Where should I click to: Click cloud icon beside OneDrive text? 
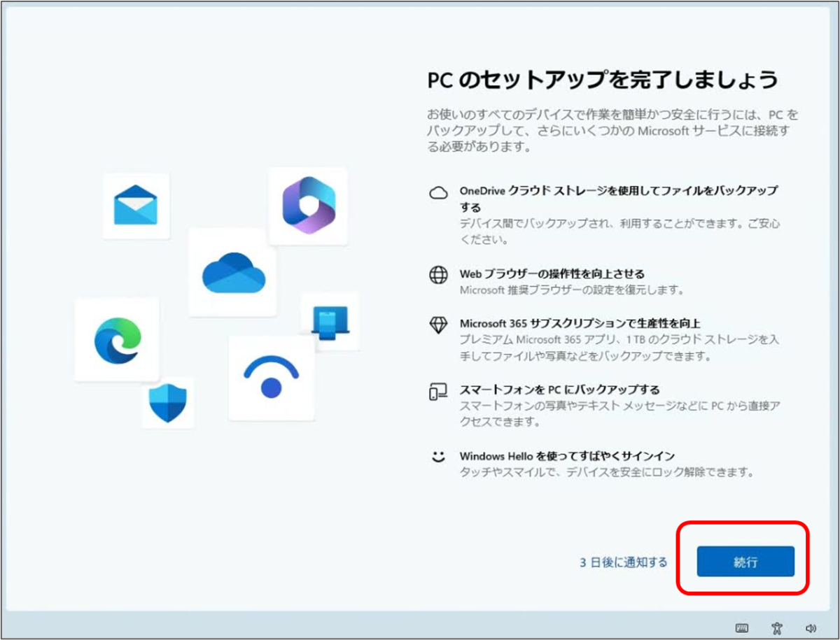[x=438, y=194]
